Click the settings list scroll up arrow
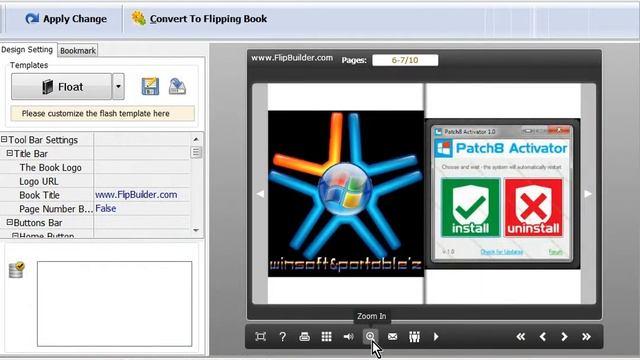The image size is (640, 360). pyautogui.click(x=196, y=139)
